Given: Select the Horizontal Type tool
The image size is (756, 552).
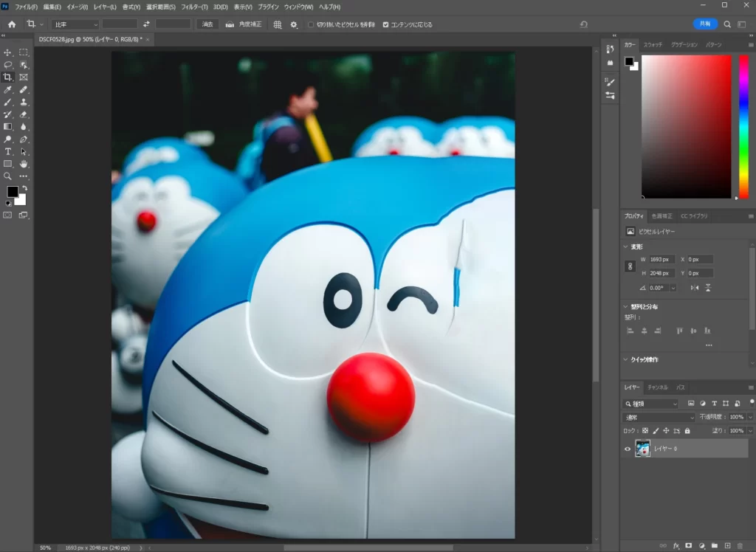Looking at the screenshot, I should click(x=7, y=152).
